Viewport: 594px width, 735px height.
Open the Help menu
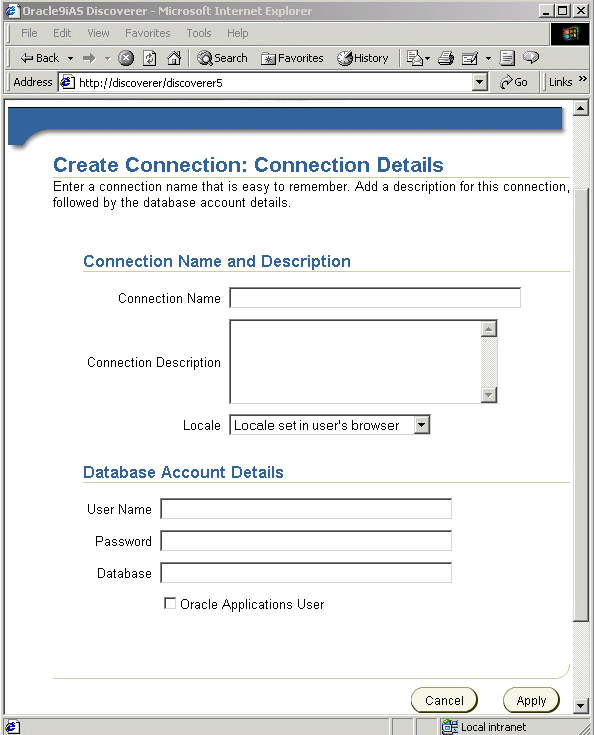coord(238,33)
